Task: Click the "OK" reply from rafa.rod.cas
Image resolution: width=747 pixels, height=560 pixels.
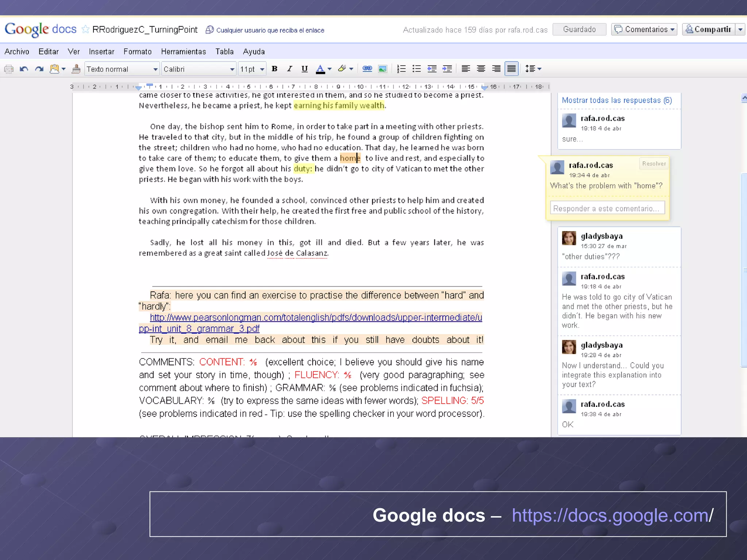Action: point(568,424)
